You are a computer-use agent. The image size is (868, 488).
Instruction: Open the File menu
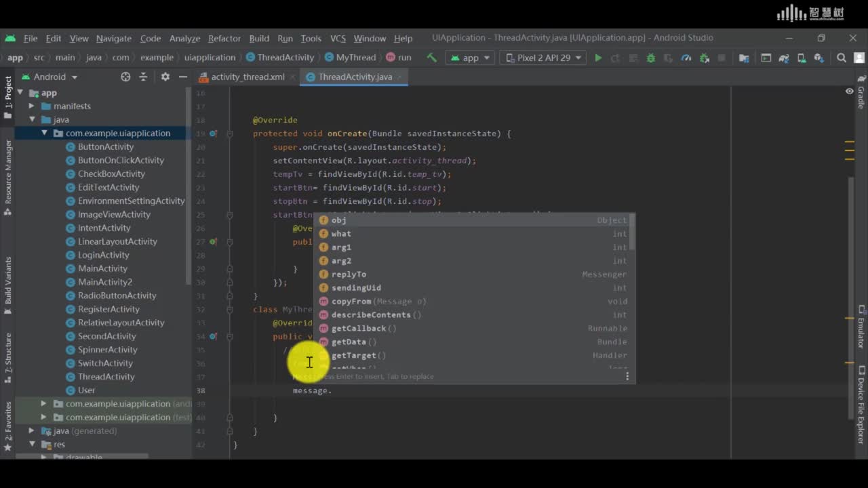(31, 38)
